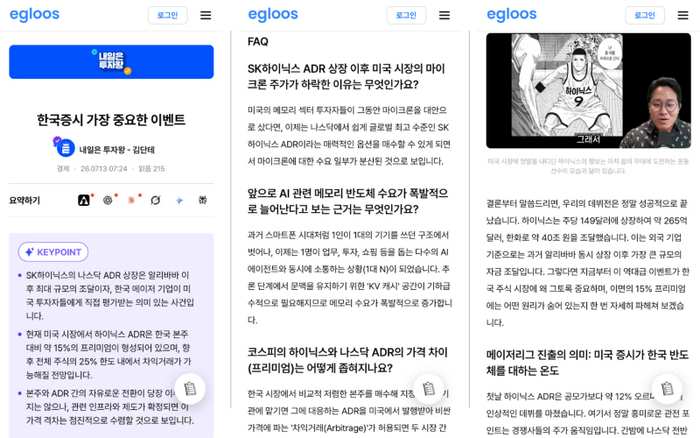The image size is (700, 438).
Task: Tap the floating clipboard button in the FAQ panel
Action: tap(429, 388)
